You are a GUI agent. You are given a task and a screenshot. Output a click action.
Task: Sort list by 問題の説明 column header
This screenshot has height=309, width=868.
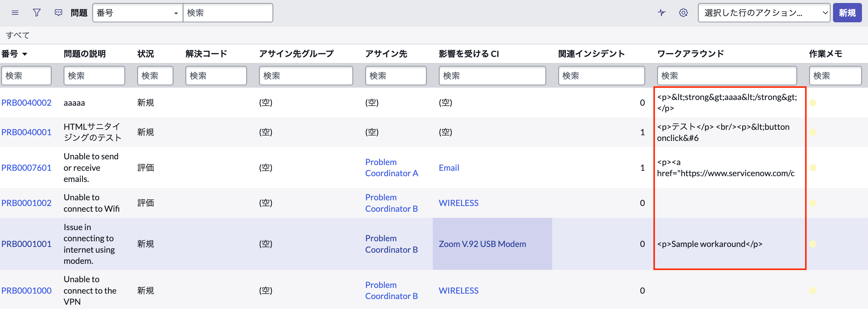[x=84, y=54]
